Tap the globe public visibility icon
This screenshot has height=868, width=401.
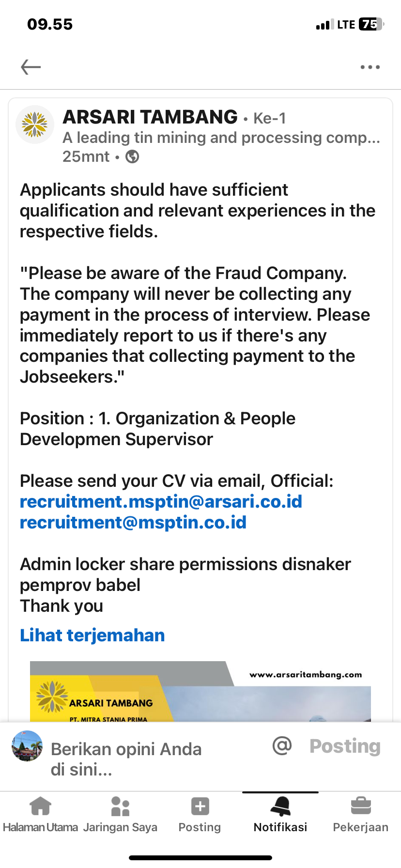click(132, 157)
